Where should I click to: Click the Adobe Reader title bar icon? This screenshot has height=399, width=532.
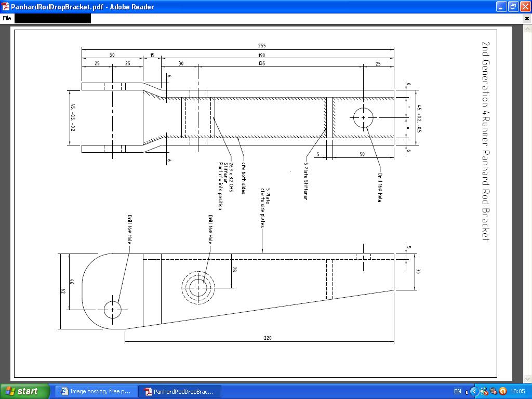click(x=6, y=7)
